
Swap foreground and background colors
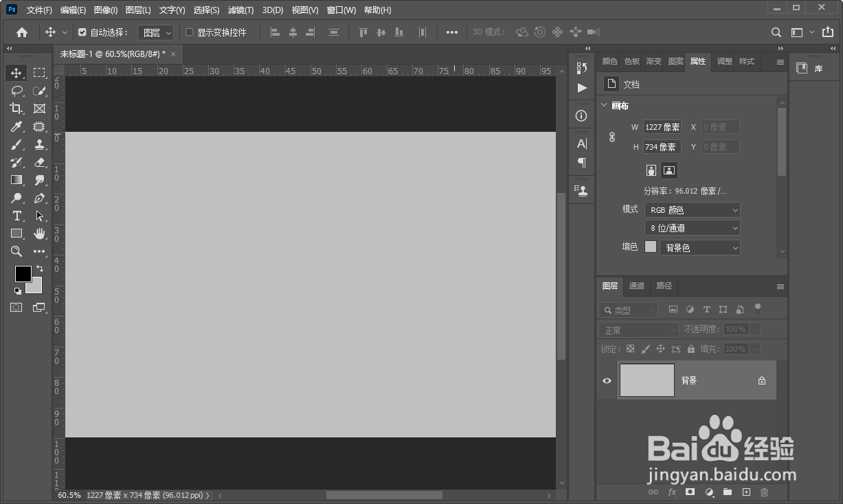coord(40,268)
